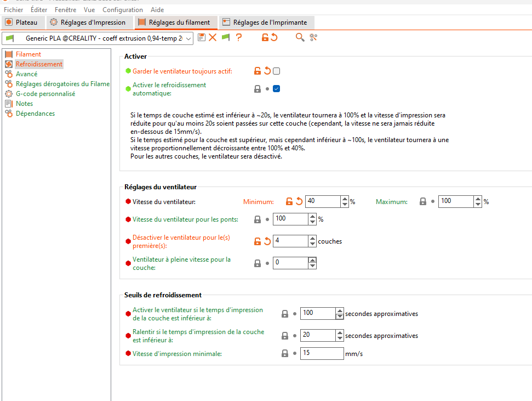Click the toolbar orange unlocked padlock icon
Image resolution: width=532 pixels, height=401 pixels.
265,37
